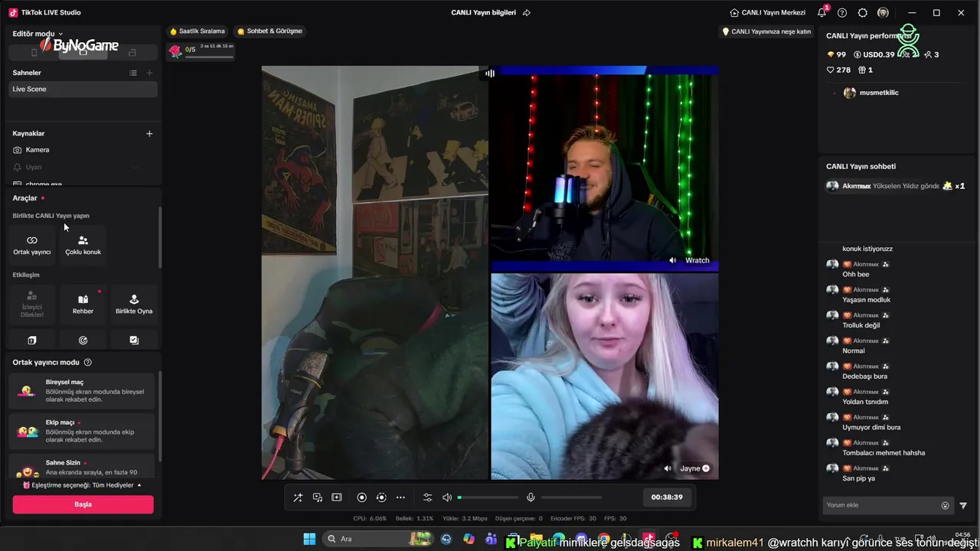Screen dimensions: 980x551
Task: Open audio mixer sliders icon
Action: tap(427, 497)
